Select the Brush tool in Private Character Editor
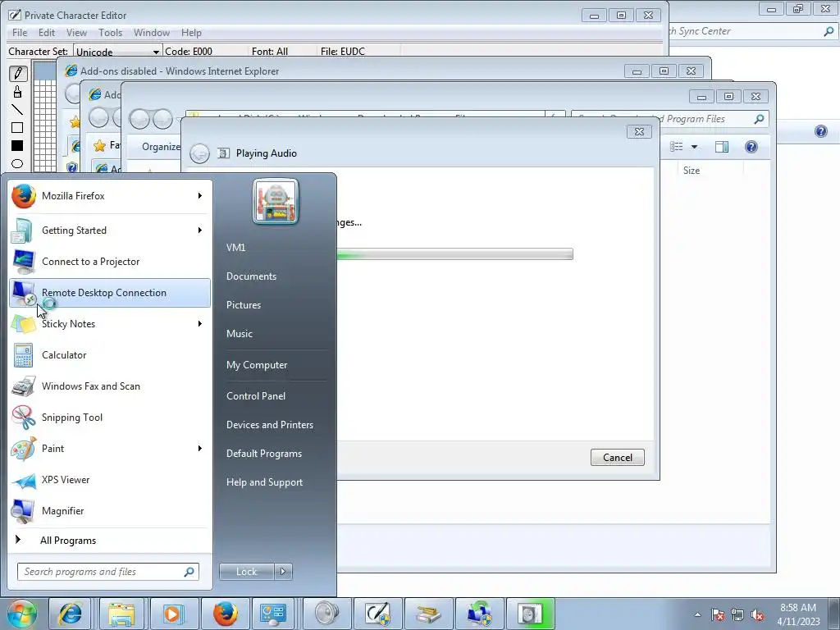The width and height of the screenshot is (840, 630). (17, 92)
